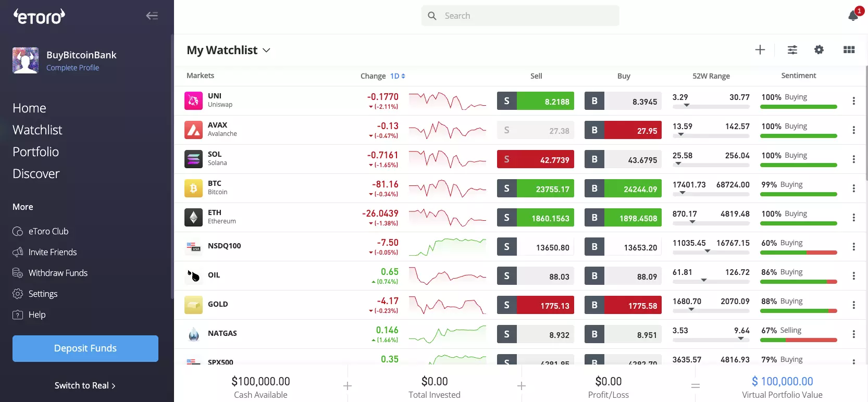Open Discover in sidebar
This screenshot has width=868, height=402.
pyautogui.click(x=36, y=173)
